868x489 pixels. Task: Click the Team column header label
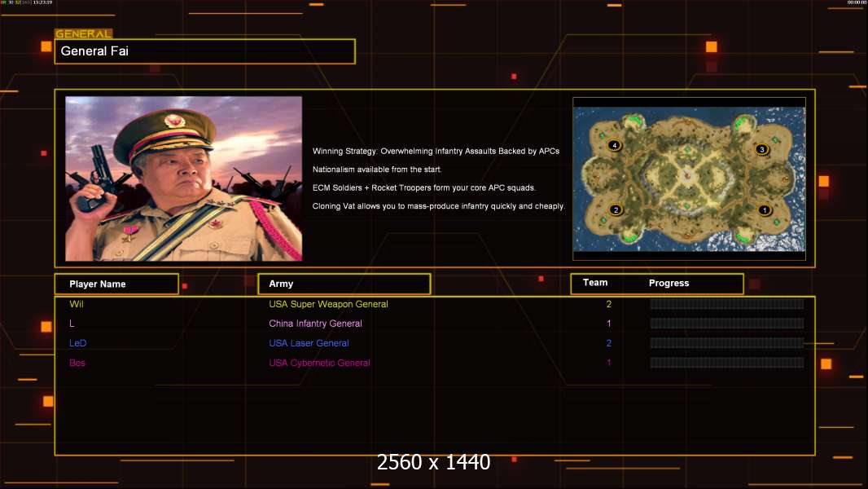[x=595, y=283]
